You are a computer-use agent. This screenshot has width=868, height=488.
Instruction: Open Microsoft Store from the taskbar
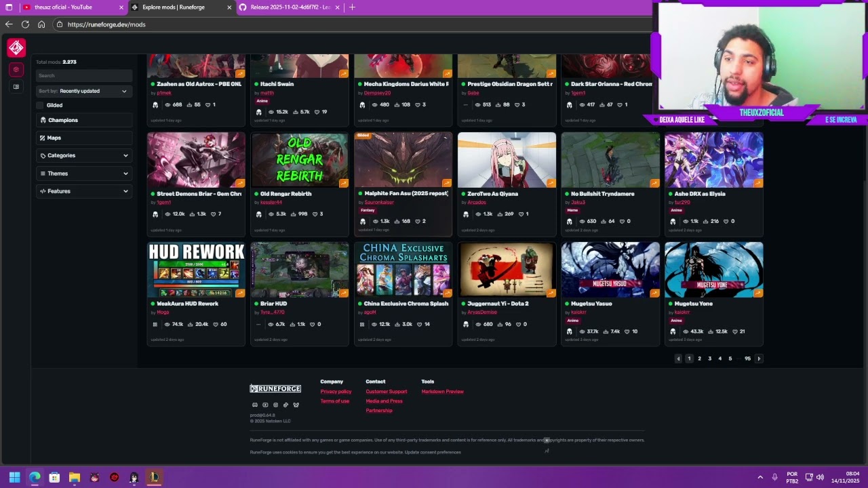click(54, 477)
